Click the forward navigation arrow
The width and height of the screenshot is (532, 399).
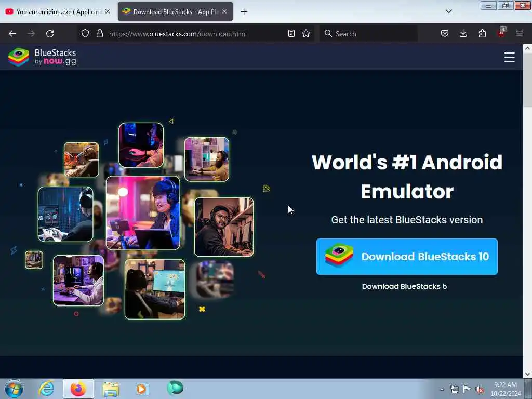click(x=31, y=34)
